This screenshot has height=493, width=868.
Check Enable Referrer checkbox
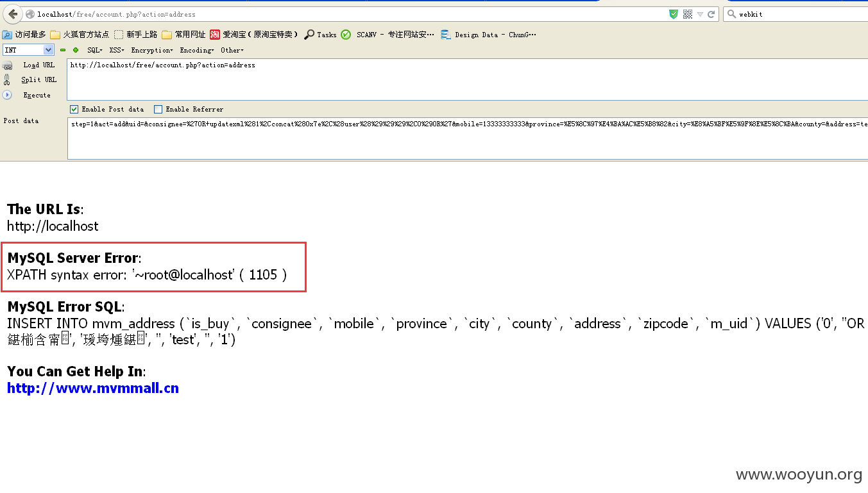(x=158, y=110)
